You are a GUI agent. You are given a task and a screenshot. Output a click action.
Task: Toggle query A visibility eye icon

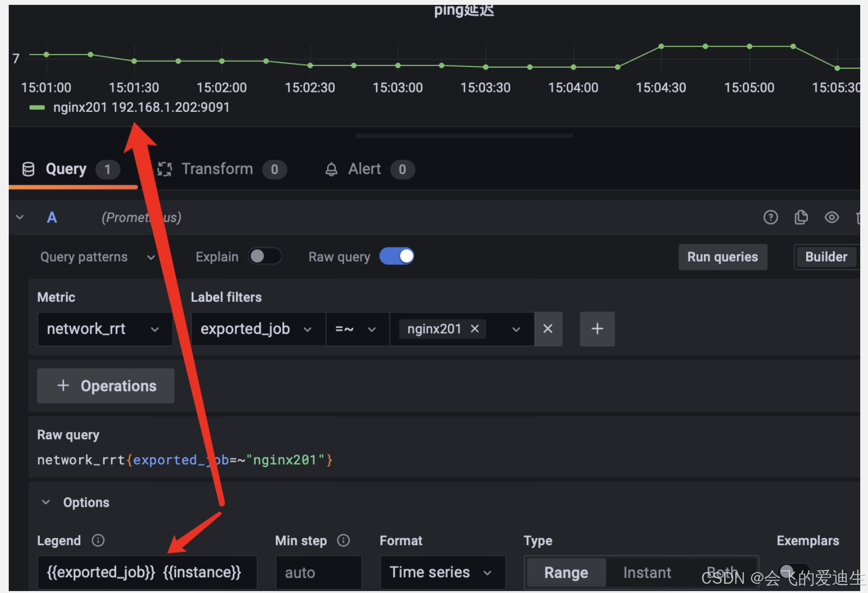pyautogui.click(x=832, y=217)
